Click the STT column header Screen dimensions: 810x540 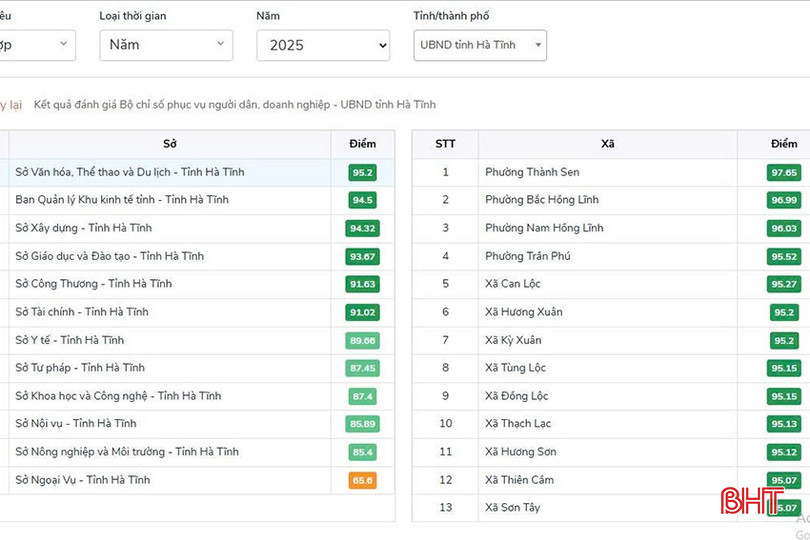445,144
